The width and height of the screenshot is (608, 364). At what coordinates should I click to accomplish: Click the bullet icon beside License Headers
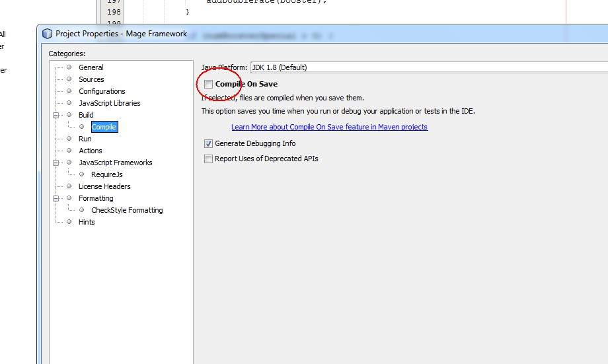click(69, 186)
